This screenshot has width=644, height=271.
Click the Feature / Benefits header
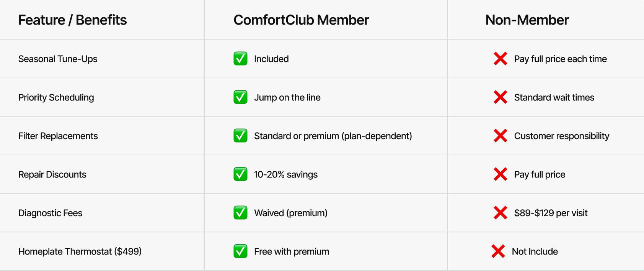pyautogui.click(x=72, y=20)
